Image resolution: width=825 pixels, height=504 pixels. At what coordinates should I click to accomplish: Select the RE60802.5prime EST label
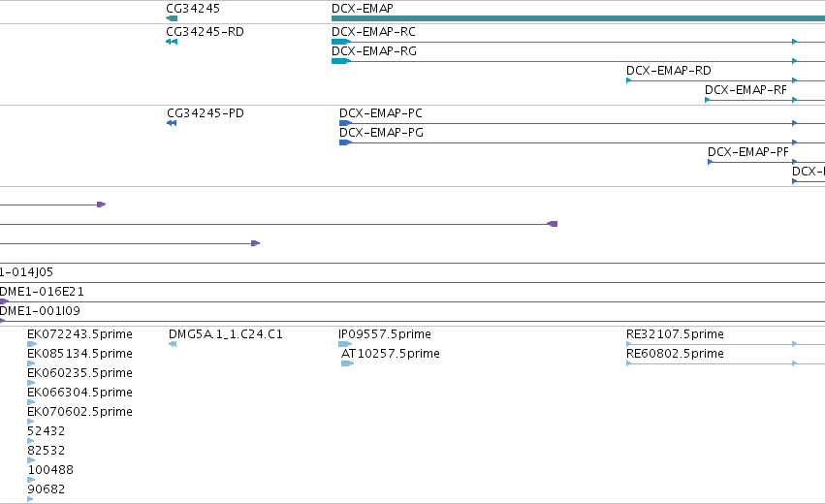[x=675, y=354]
